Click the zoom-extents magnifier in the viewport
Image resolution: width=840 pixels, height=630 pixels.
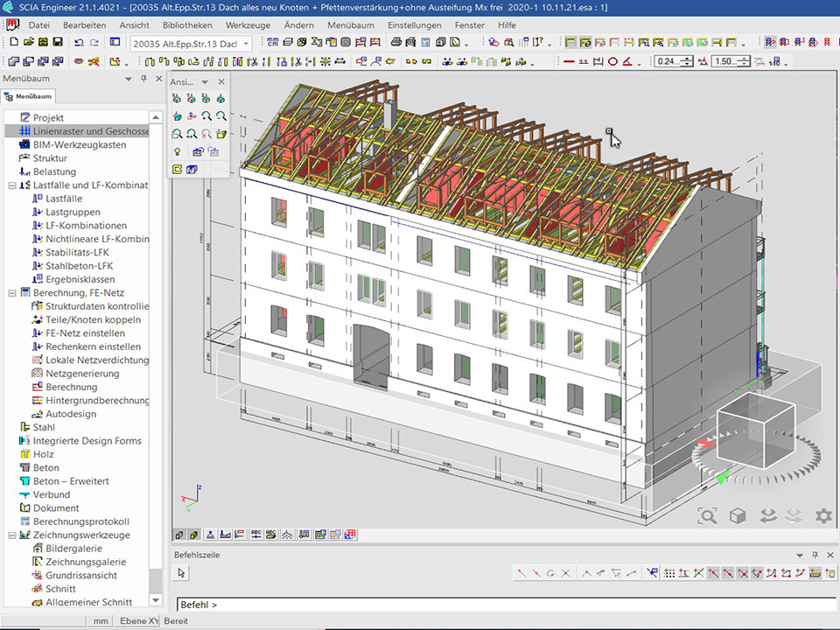[707, 516]
